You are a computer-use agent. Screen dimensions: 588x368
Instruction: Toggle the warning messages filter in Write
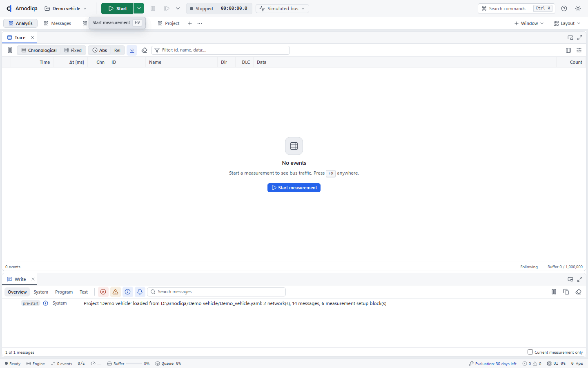pos(115,292)
